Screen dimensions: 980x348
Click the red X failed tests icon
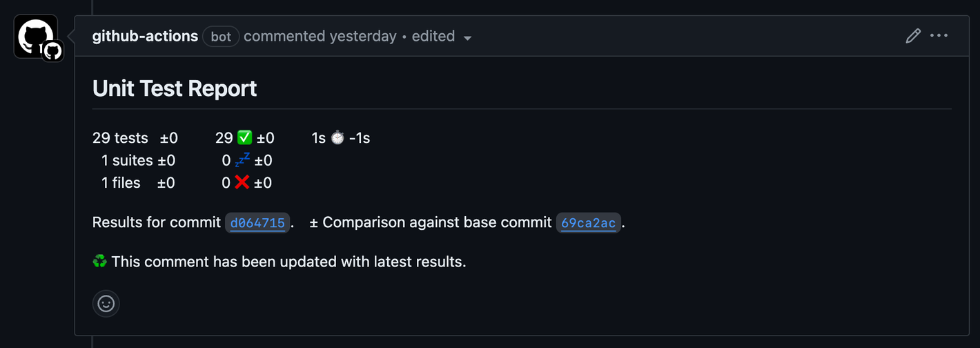pos(242,182)
